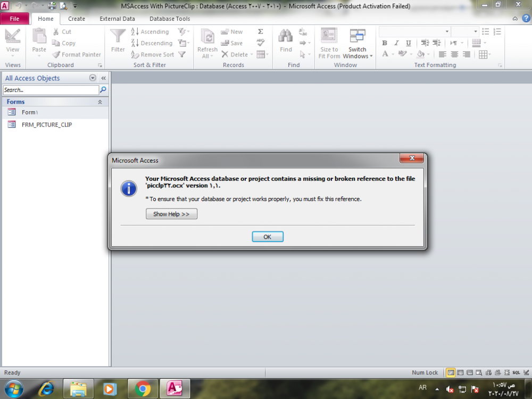Create a New record
The width and height of the screenshot is (532, 399).
tap(232, 31)
